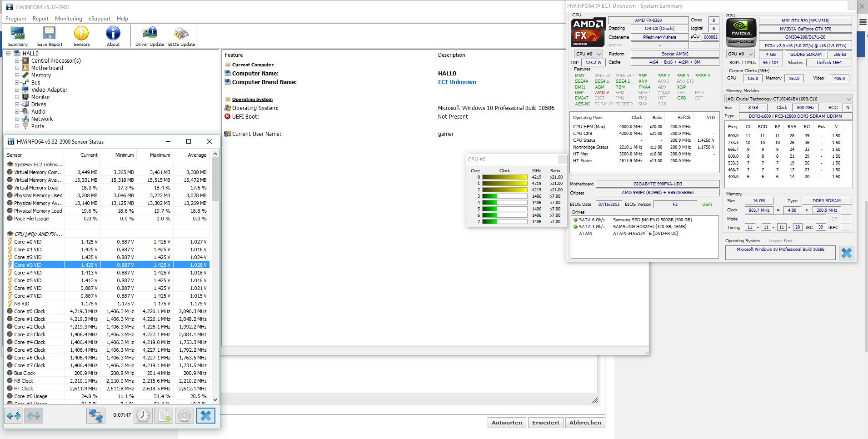Click expand-columns arrows icon in Sensor Status
The image size is (868, 439).
coord(14,415)
